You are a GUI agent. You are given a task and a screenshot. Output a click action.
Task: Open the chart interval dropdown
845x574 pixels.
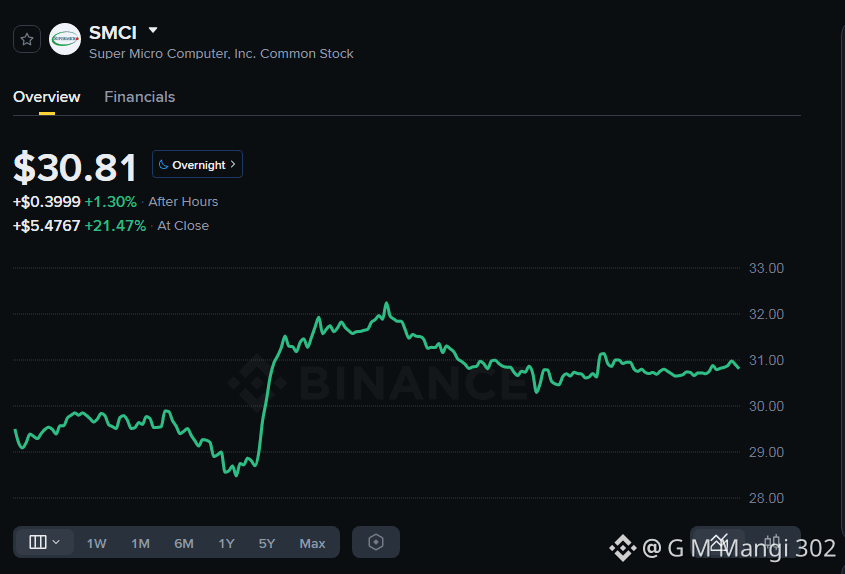44,542
